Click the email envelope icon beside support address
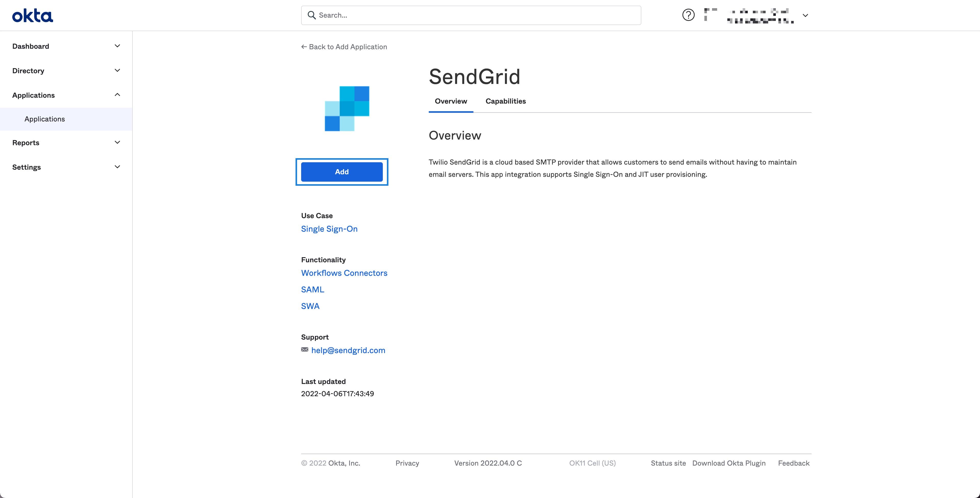 coord(304,350)
